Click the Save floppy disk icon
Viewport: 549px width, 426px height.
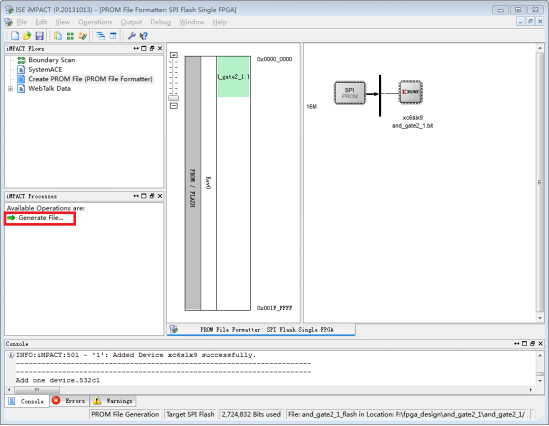point(39,36)
